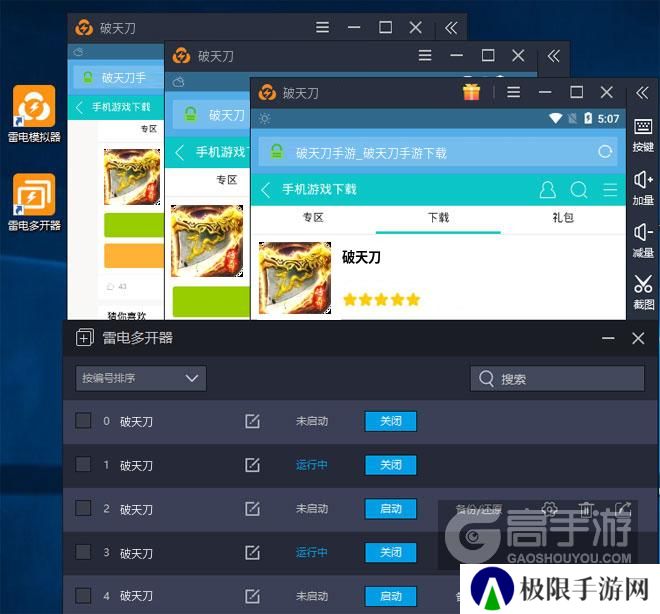This screenshot has height=614, width=660.
Task: Click double arrow in middle 破天刀 window
Action: click(554, 56)
